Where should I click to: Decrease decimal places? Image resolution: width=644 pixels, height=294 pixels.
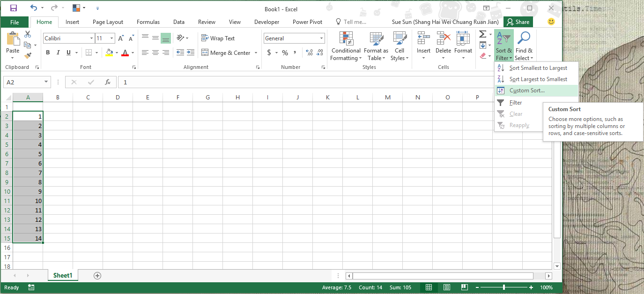click(320, 53)
